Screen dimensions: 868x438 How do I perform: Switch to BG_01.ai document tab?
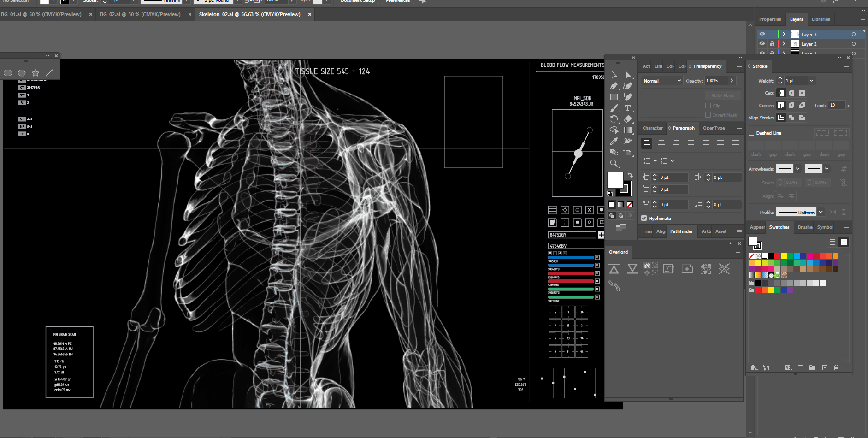(x=41, y=14)
